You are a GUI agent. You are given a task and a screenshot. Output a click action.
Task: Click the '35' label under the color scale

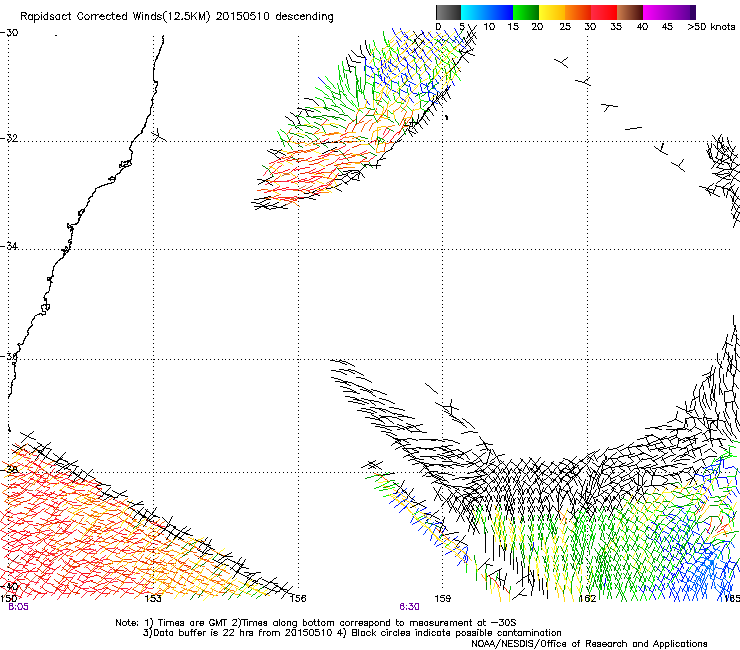coord(616,26)
